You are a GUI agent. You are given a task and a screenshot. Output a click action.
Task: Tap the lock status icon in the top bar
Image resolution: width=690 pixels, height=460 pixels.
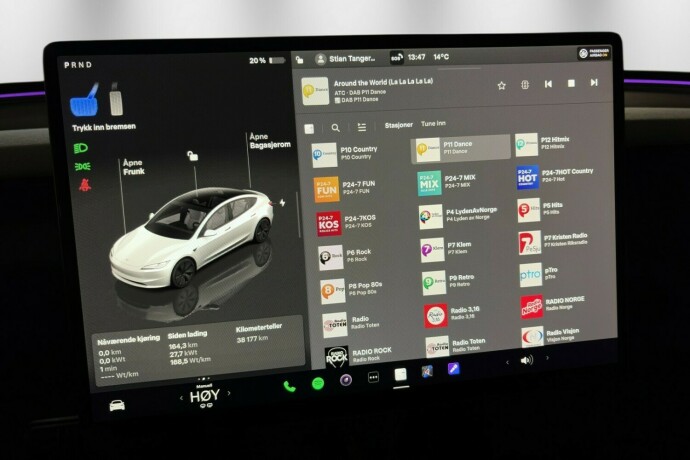click(300, 60)
